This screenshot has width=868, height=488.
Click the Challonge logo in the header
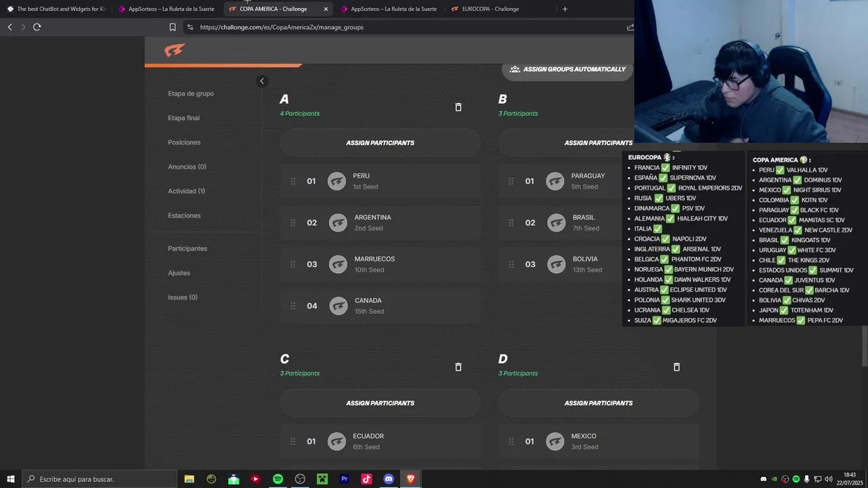[174, 51]
